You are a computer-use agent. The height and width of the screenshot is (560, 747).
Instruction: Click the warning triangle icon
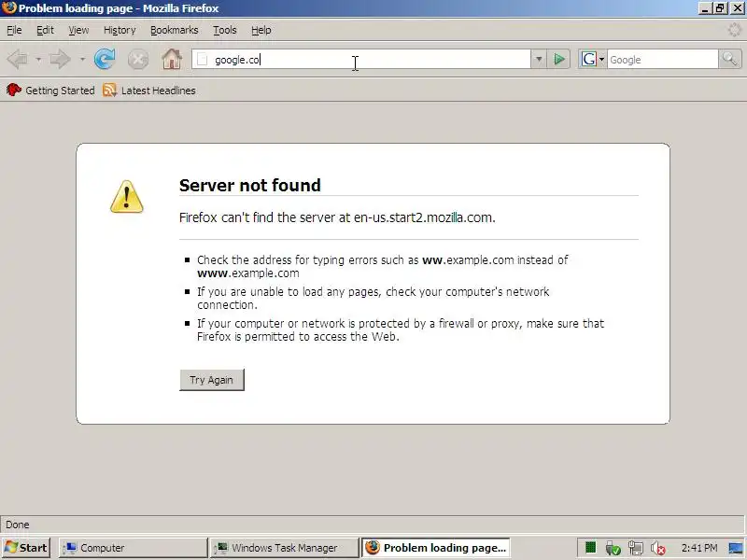(126, 196)
